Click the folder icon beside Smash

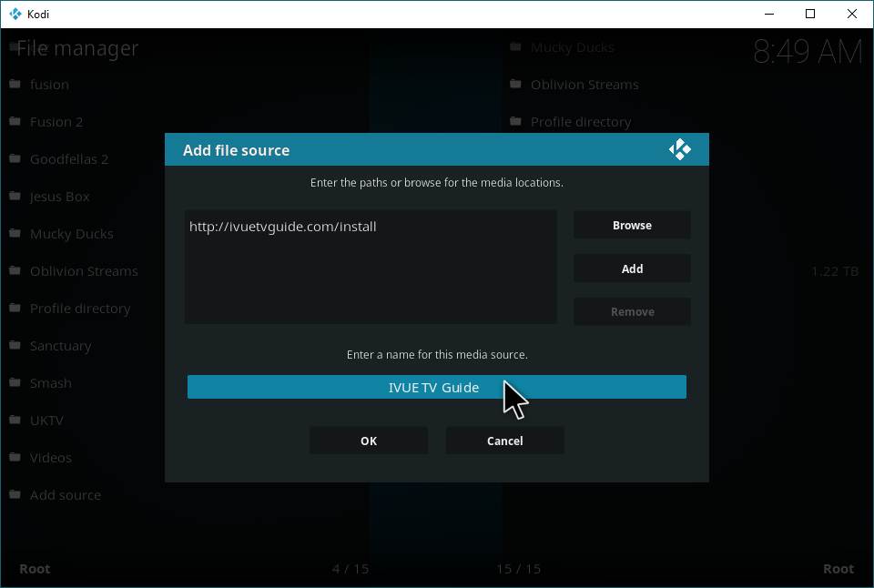(15, 383)
